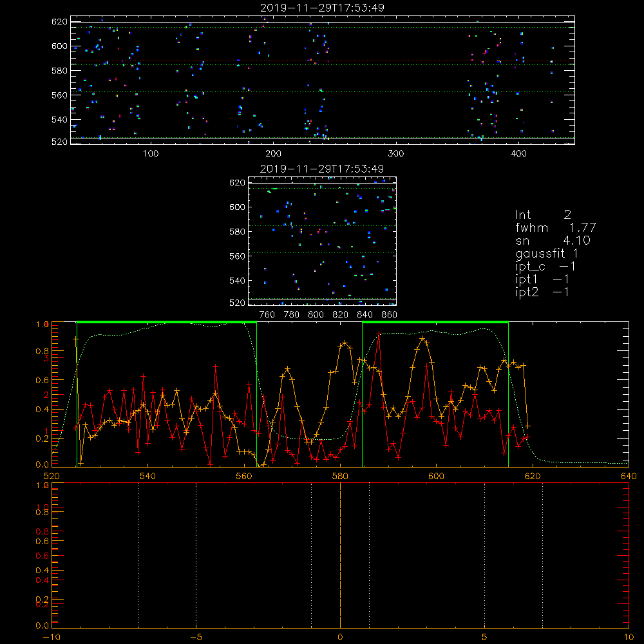644x644 pixels.
Task: Click the '-5' x-axis label of the bottom plot
Action: click(196, 637)
